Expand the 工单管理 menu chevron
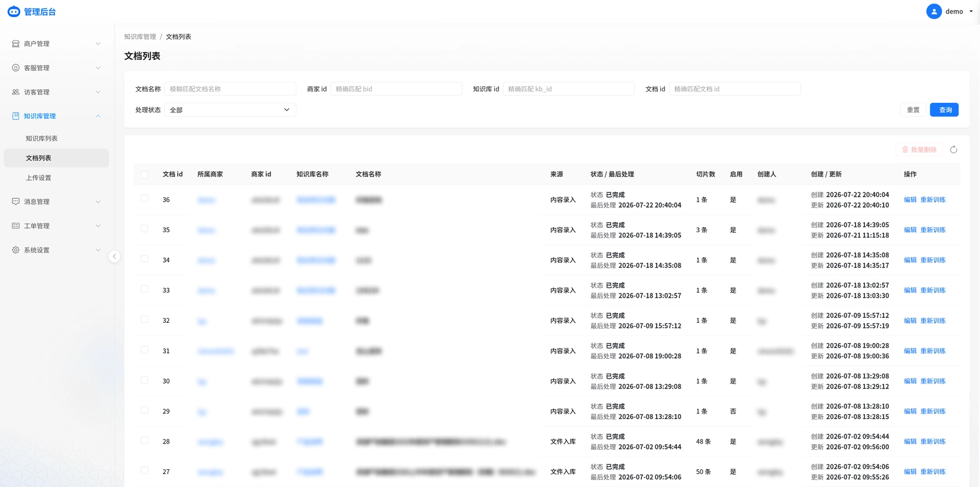980x487 pixels. (x=98, y=226)
